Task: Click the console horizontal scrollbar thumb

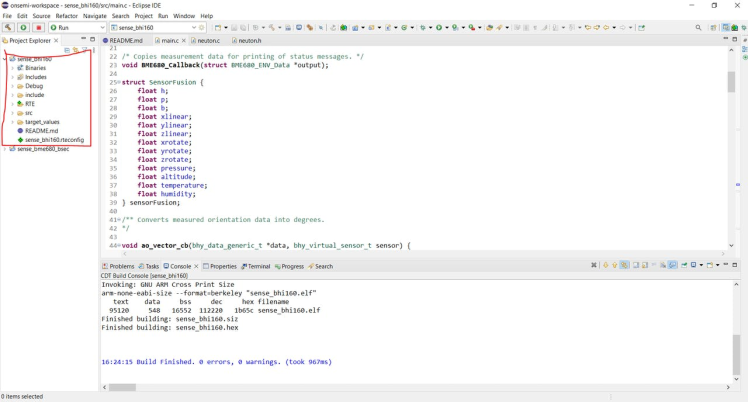Action: [122, 387]
